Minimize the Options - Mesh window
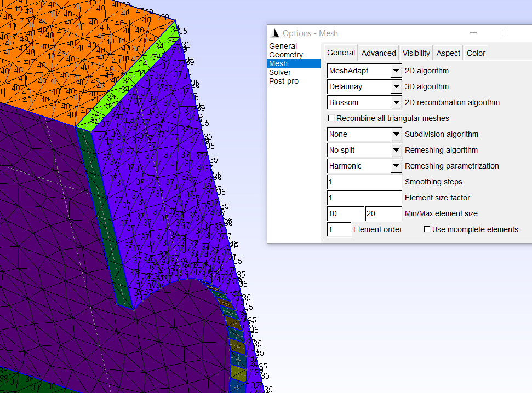 click(x=473, y=33)
